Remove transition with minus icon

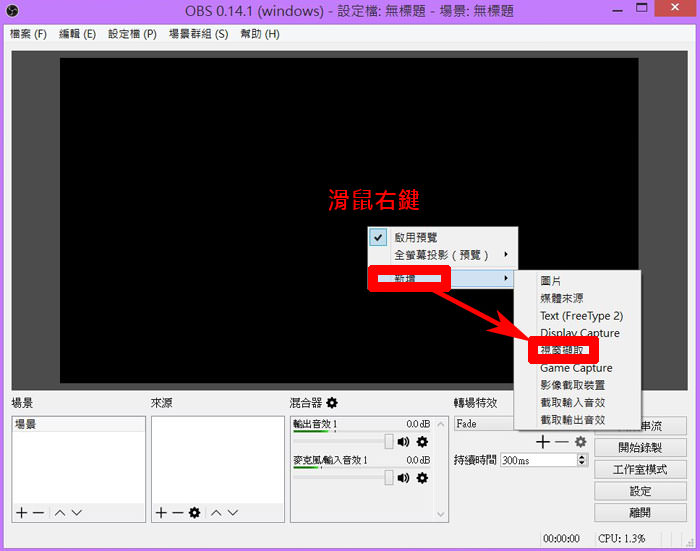point(561,442)
